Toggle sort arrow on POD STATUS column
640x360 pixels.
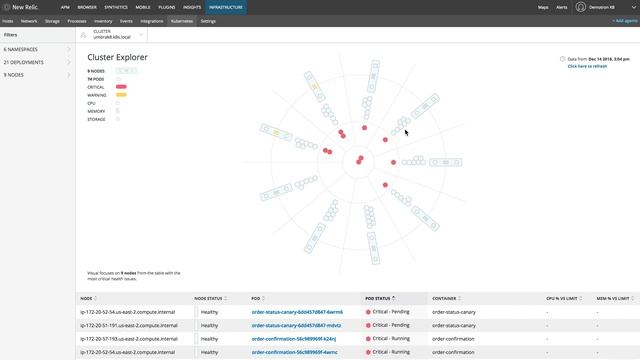[393, 298]
